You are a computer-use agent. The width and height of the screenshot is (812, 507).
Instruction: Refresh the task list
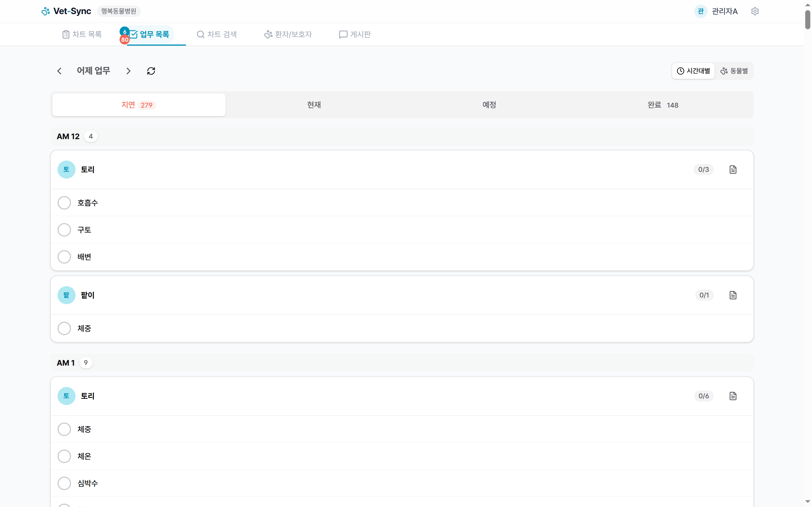tap(151, 71)
